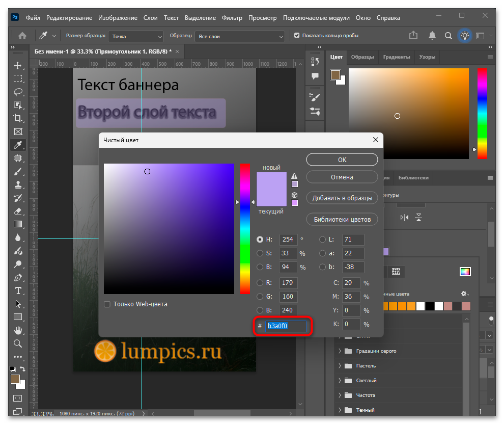Open 'Библиотеки цветов' button
The width and height of the screenshot is (504, 424).
pyautogui.click(x=342, y=220)
